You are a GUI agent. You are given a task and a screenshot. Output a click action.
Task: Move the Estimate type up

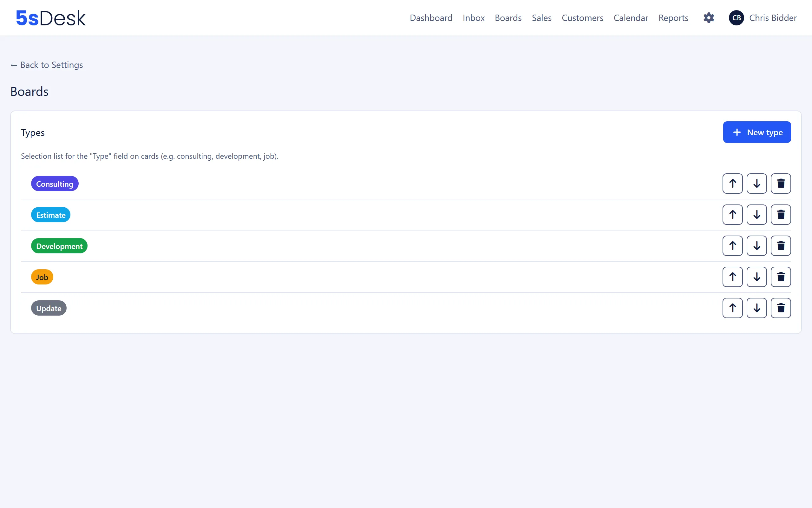pyautogui.click(x=732, y=215)
